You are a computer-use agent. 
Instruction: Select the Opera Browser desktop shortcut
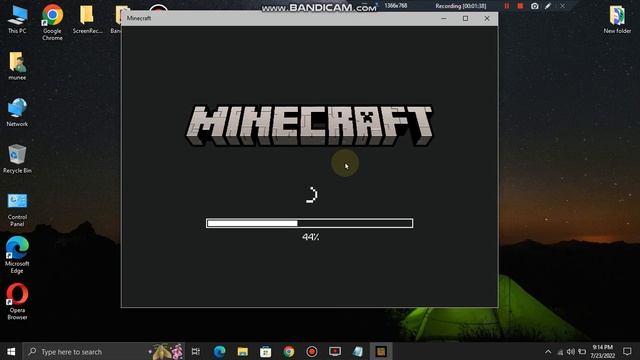coord(17,302)
